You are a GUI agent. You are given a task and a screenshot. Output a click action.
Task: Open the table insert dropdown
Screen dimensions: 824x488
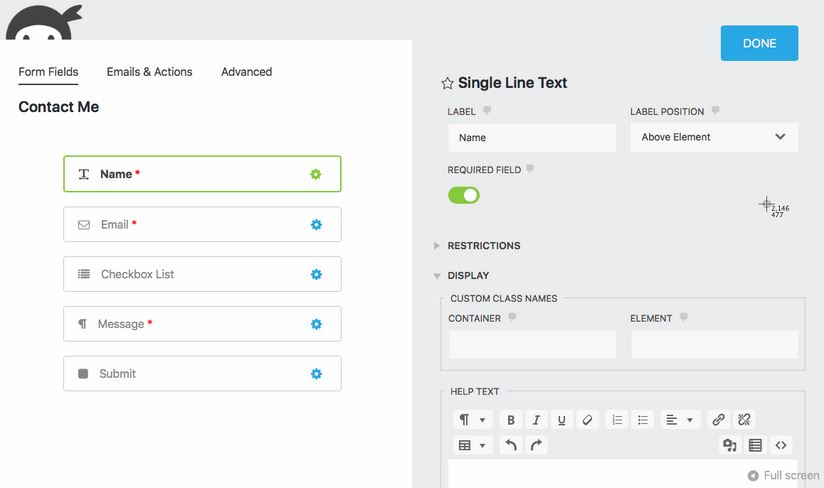pos(472,445)
